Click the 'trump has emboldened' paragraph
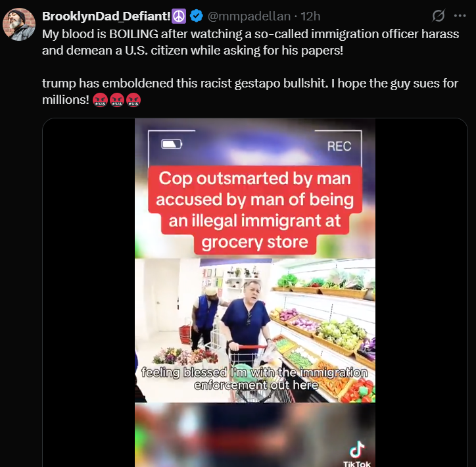 tap(250, 91)
